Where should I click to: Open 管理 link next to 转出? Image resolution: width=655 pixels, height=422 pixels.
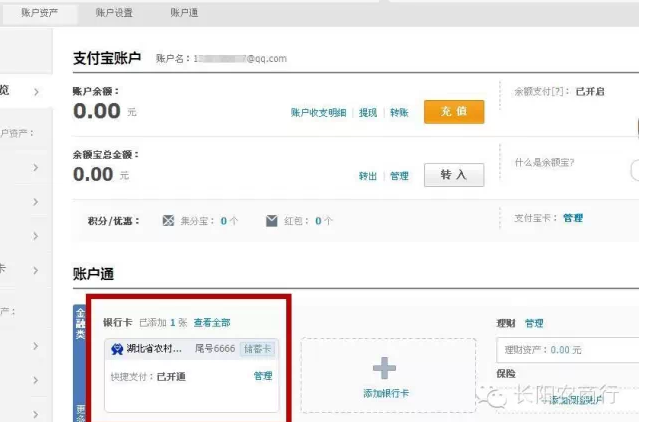click(399, 176)
